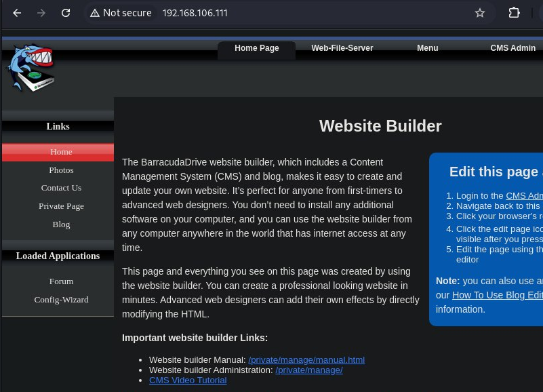Image resolution: width=543 pixels, height=392 pixels.
Task: Click the Links sidebar header
Action: [x=58, y=127]
